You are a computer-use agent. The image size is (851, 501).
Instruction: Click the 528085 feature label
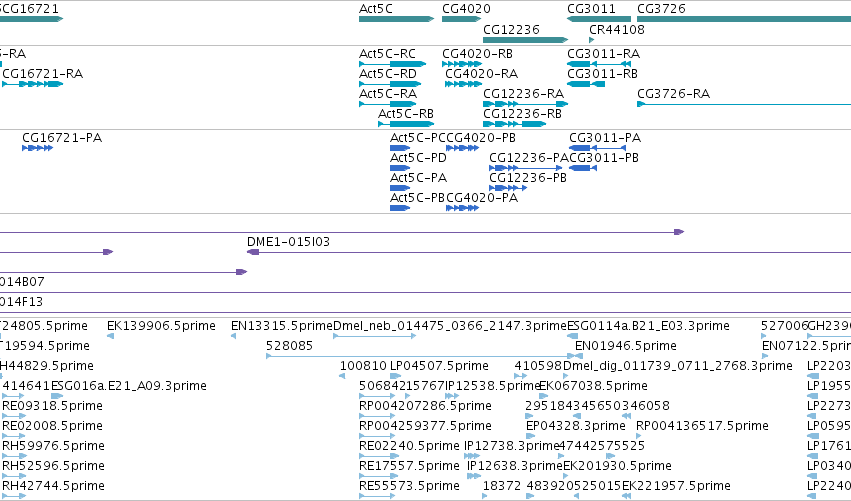(289, 346)
